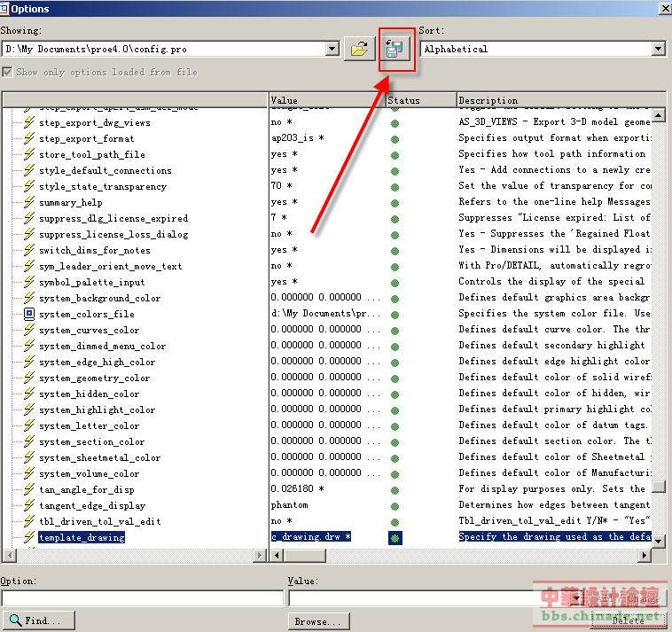The width and height of the screenshot is (672, 632).
Task: Click green status dot of system_hidden_color
Action: (395, 394)
